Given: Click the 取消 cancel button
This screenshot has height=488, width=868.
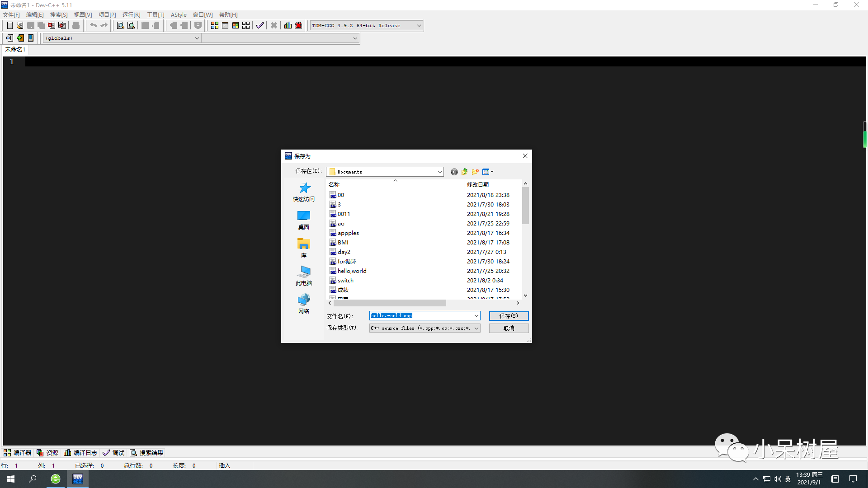Looking at the screenshot, I should coord(509,328).
